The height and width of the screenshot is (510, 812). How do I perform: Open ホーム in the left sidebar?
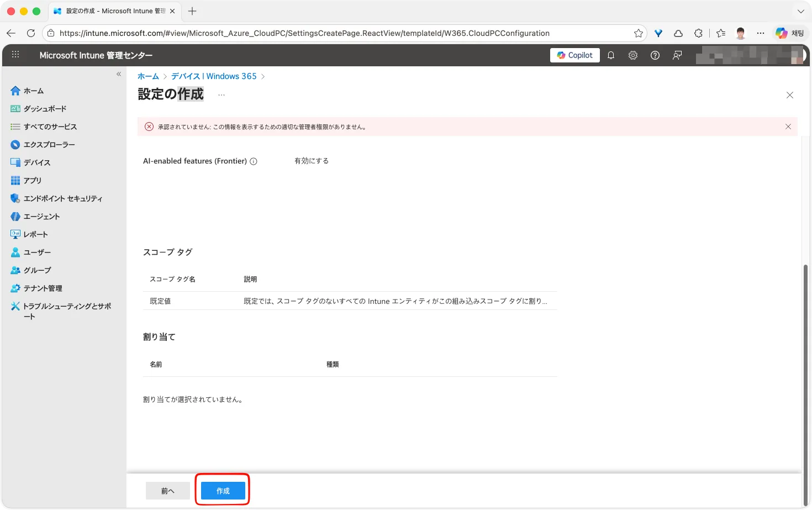[x=33, y=91]
